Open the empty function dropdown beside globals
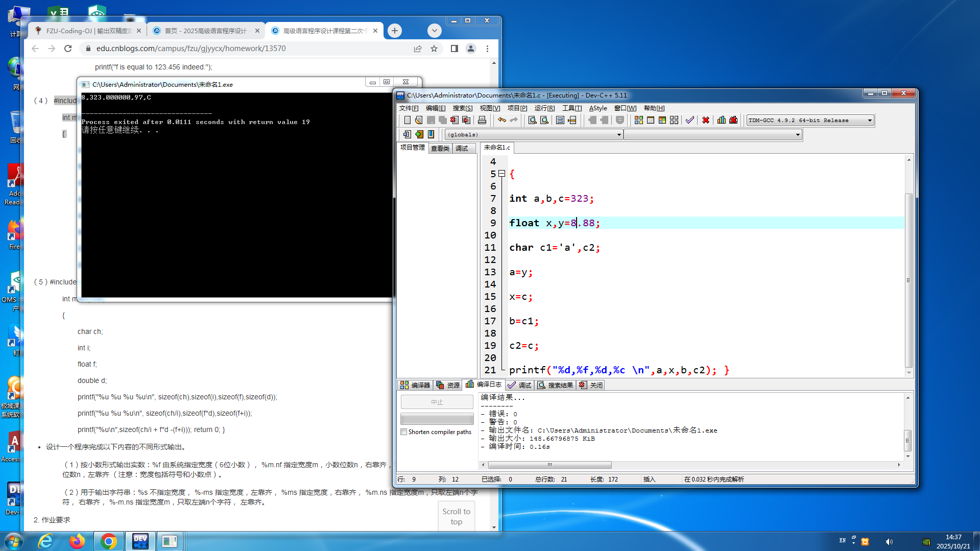The width and height of the screenshot is (980, 551). 712,135
